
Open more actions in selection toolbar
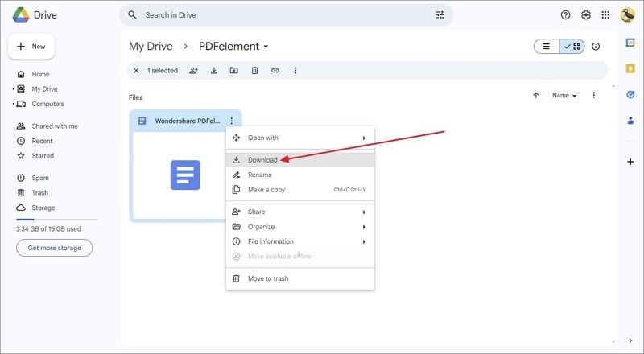pos(295,71)
